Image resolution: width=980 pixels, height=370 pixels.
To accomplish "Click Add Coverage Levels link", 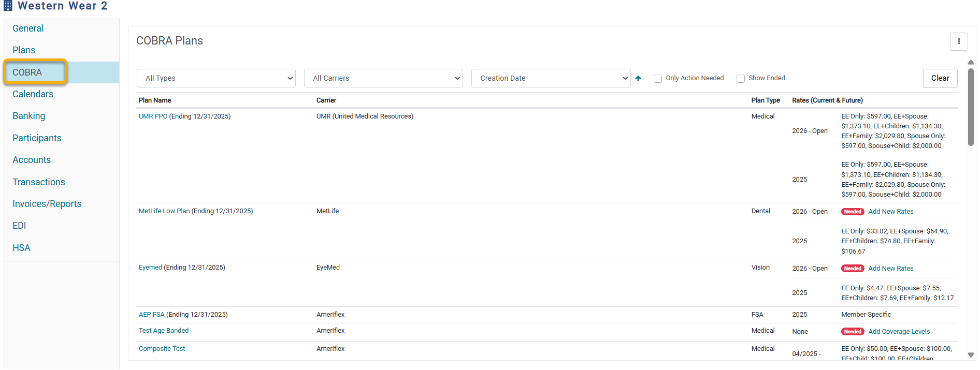I will (x=899, y=332).
